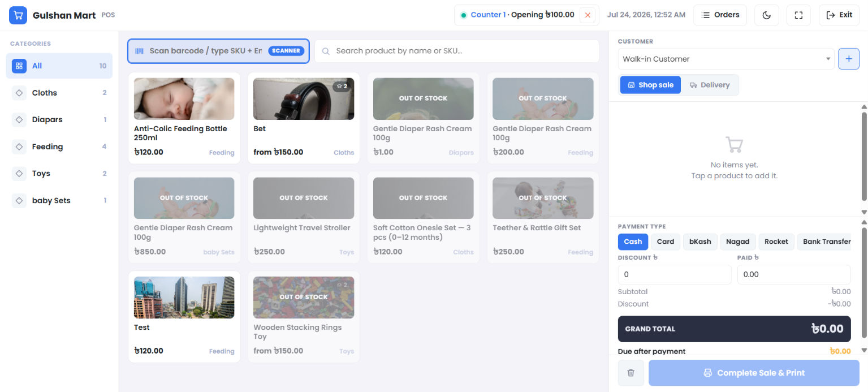This screenshot has height=392, width=868.
Task: Clear cart with trash icon
Action: [x=631, y=373]
